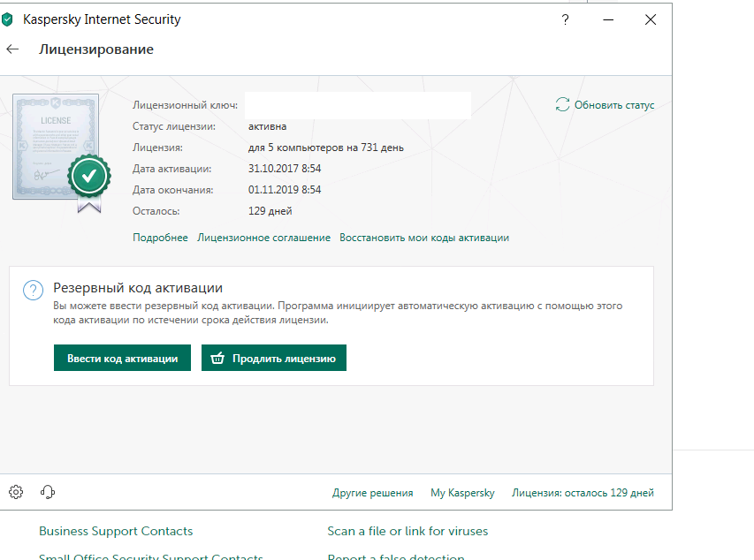This screenshot has height=560, width=754.
Task: Open My Kaspersky in the footer
Action: [462, 493]
